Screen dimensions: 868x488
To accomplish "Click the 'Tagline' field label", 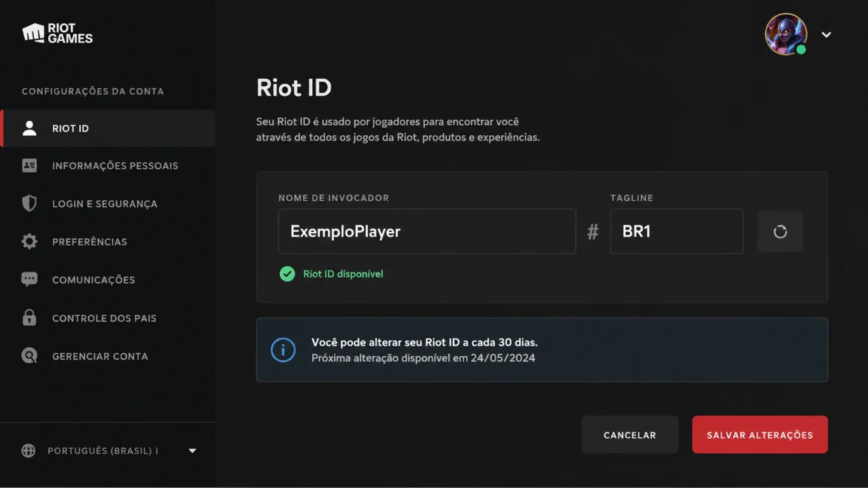I will tap(632, 198).
